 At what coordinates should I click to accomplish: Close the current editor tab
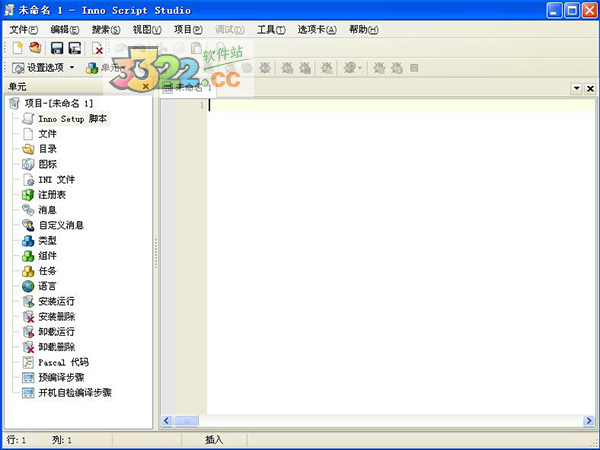pos(590,88)
